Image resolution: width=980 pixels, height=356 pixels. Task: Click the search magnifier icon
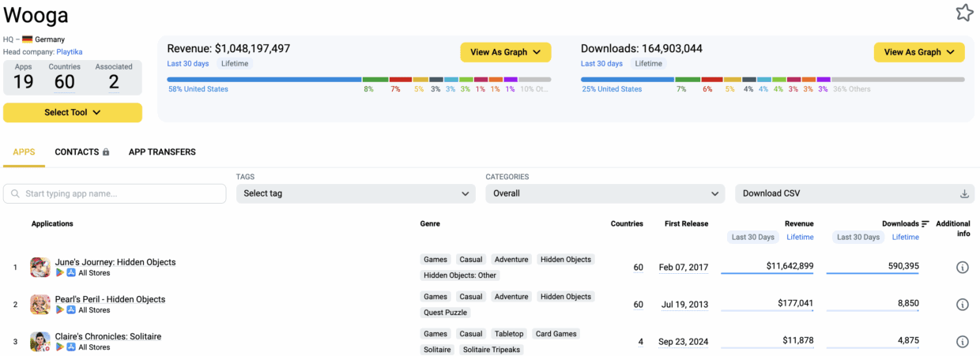pyautogui.click(x=15, y=193)
